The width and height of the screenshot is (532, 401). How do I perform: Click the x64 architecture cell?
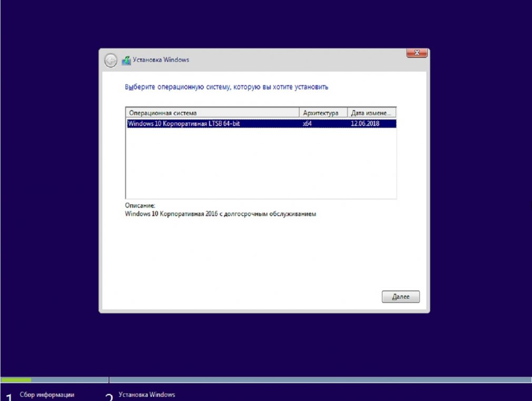[x=307, y=124]
